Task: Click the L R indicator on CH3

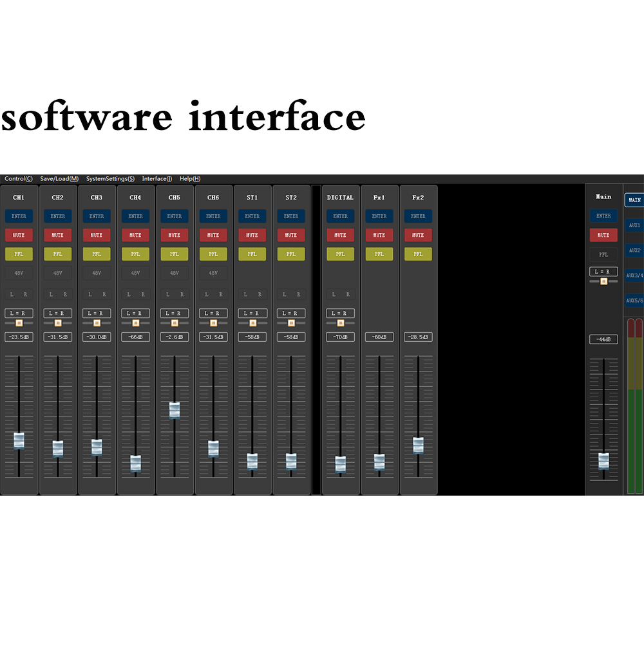Action: [97, 295]
